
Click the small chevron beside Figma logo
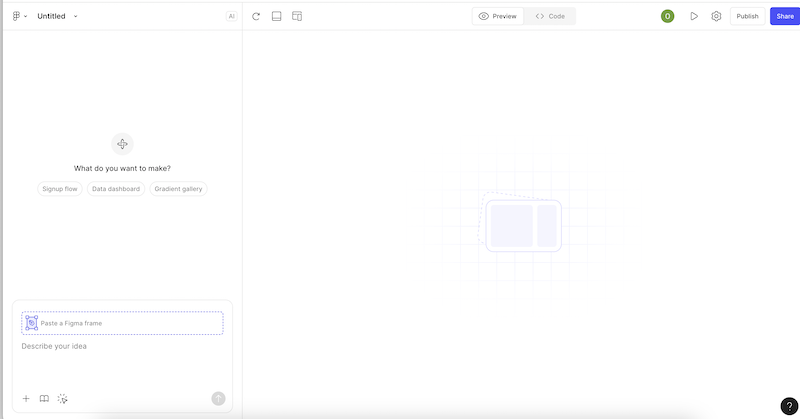26,16
